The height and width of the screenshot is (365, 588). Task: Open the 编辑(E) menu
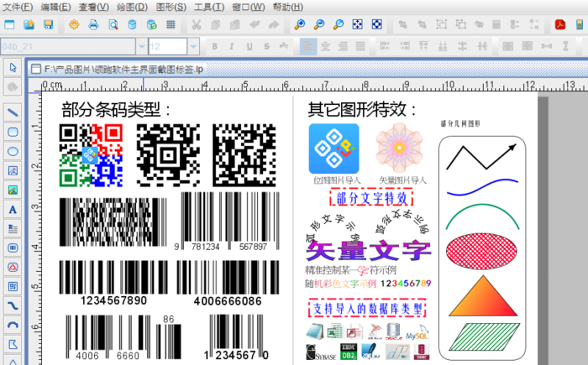(56, 7)
